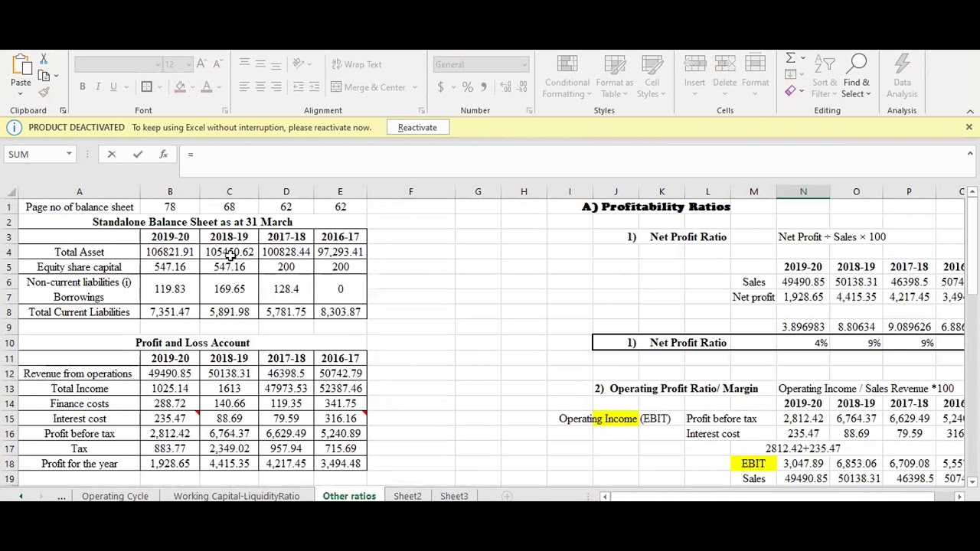Show hidden sheet tabs via ellipsis
Screen dimensions: 980x551
click(x=61, y=497)
